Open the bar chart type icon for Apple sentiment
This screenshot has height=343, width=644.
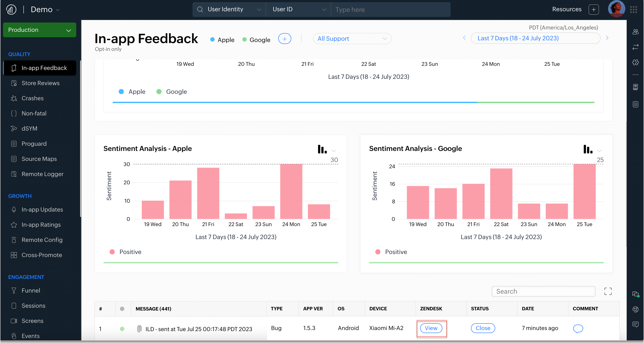click(322, 149)
